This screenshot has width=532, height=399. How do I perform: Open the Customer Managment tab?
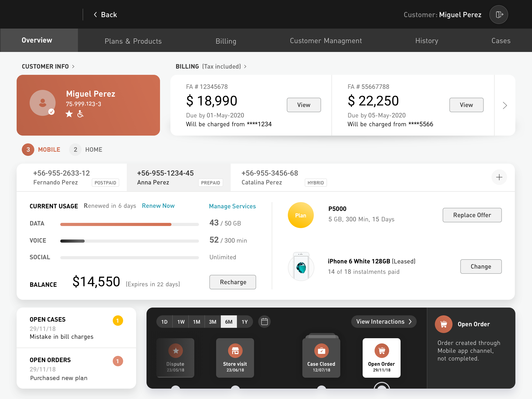[x=326, y=41]
